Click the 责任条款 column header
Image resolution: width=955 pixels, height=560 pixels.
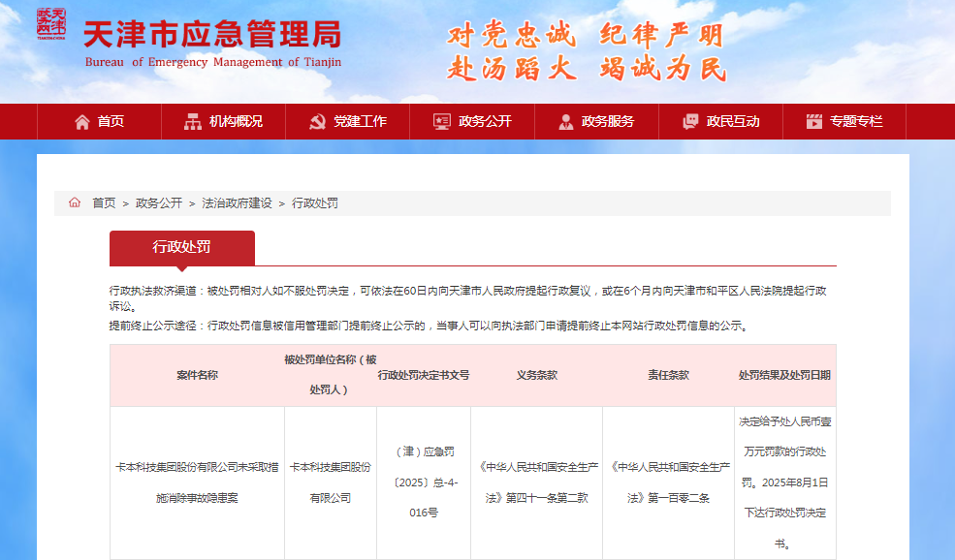(668, 376)
